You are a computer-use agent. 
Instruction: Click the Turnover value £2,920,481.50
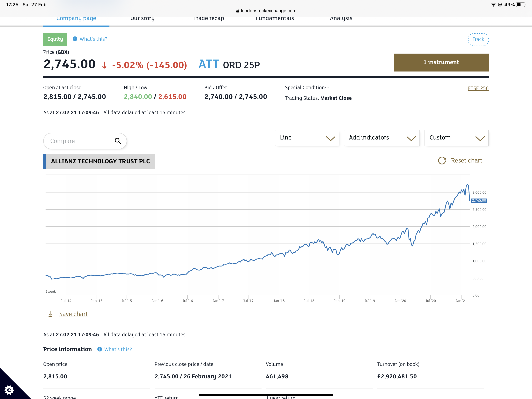point(397,376)
